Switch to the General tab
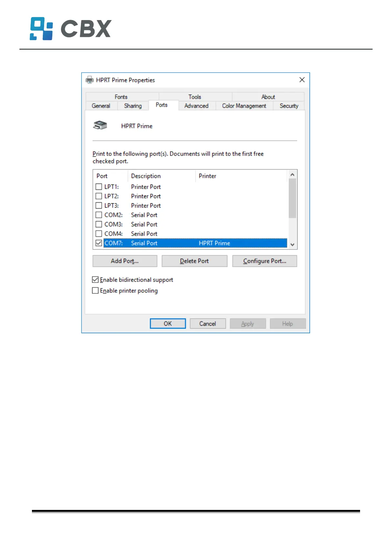This screenshot has width=392, height=554. click(101, 106)
